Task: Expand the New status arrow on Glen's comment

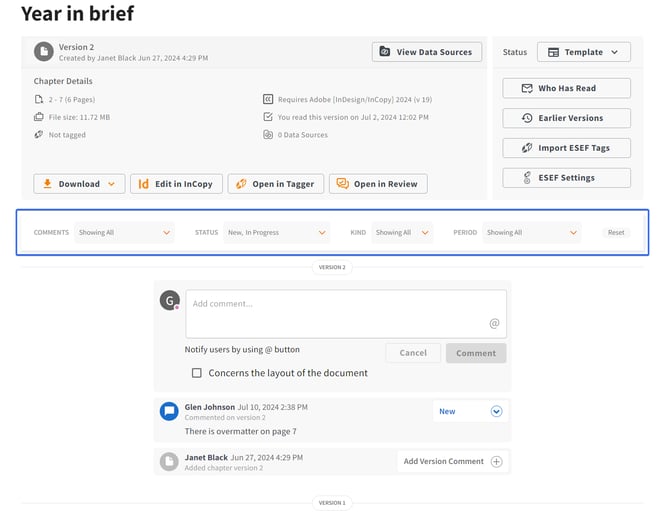Action: 496,411
